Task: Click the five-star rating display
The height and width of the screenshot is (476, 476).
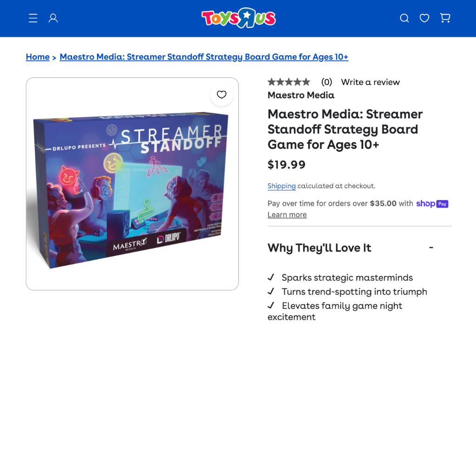Action: pyautogui.click(x=289, y=82)
